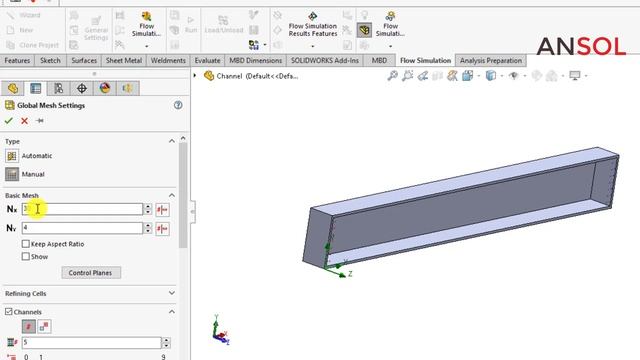Collapse the Type section
The image size is (640, 360).
[172, 141]
